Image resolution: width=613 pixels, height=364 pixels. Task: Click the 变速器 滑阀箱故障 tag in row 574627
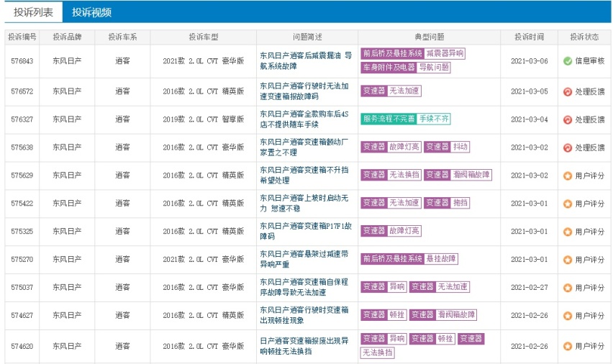443,315
